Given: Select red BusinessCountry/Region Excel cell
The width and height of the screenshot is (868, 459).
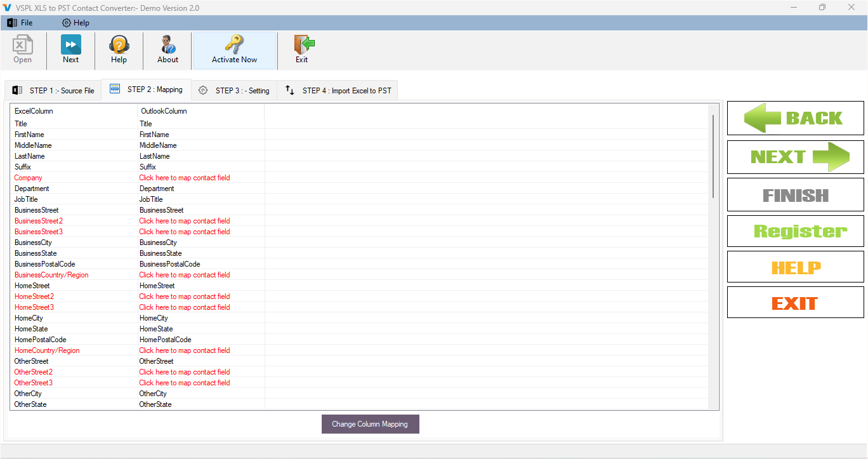Looking at the screenshot, I should pos(51,275).
